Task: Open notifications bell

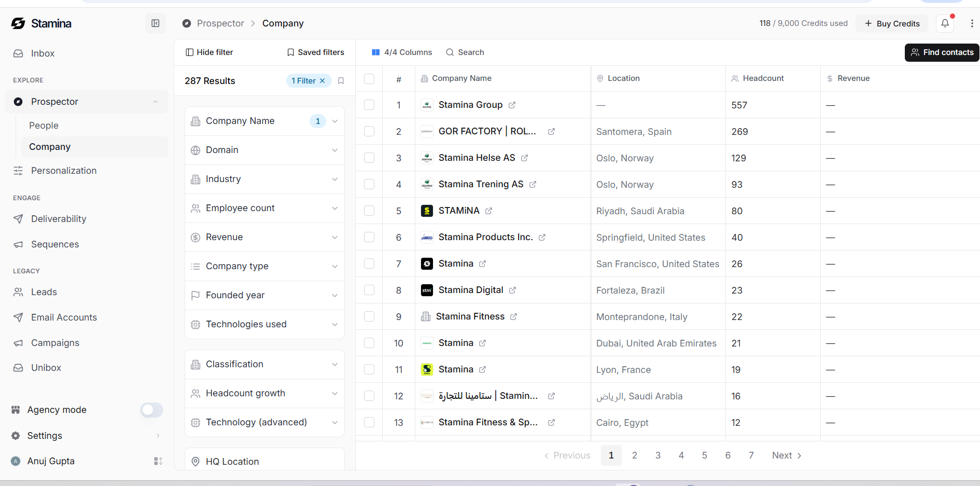Action: [945, 23]
